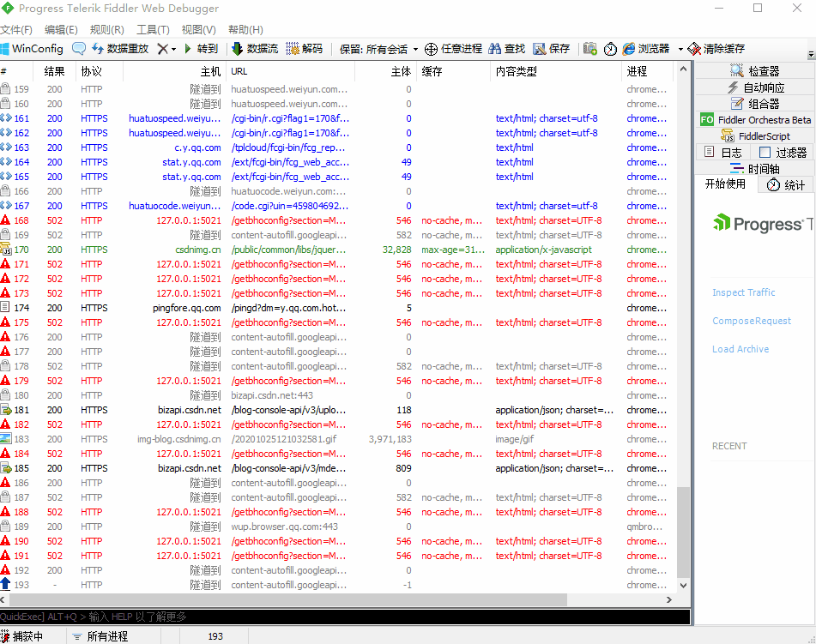Image resolution: width=816 pixels, height=644 pixels.
Task: Click the Load Archive link
Action: point(740,349)
